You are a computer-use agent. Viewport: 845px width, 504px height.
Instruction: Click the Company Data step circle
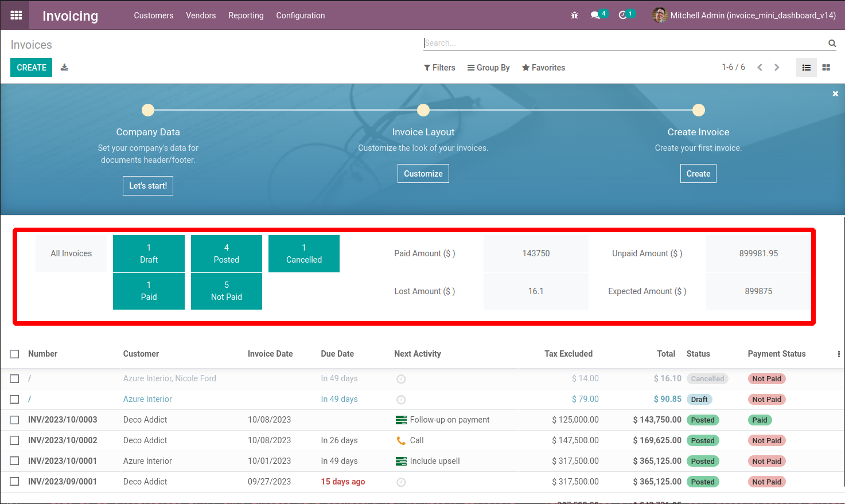pyautogui.click(x=148, y=110)
